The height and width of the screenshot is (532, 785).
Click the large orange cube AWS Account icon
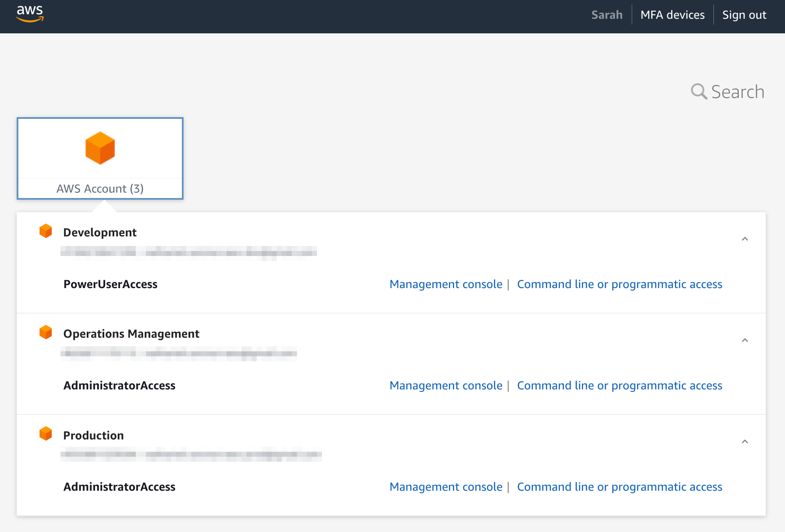100,148
